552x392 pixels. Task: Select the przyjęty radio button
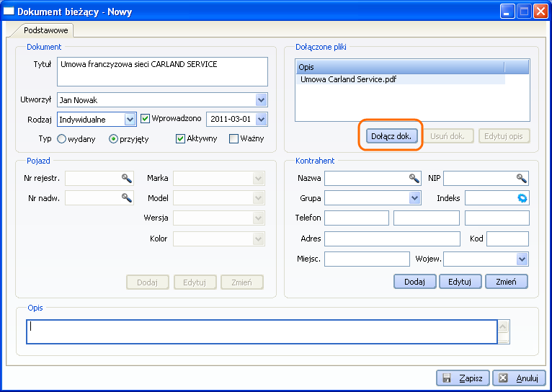tap(113, 139)
